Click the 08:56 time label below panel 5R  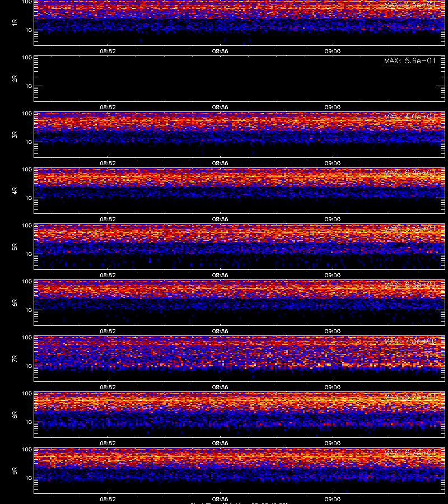(220, 276)
